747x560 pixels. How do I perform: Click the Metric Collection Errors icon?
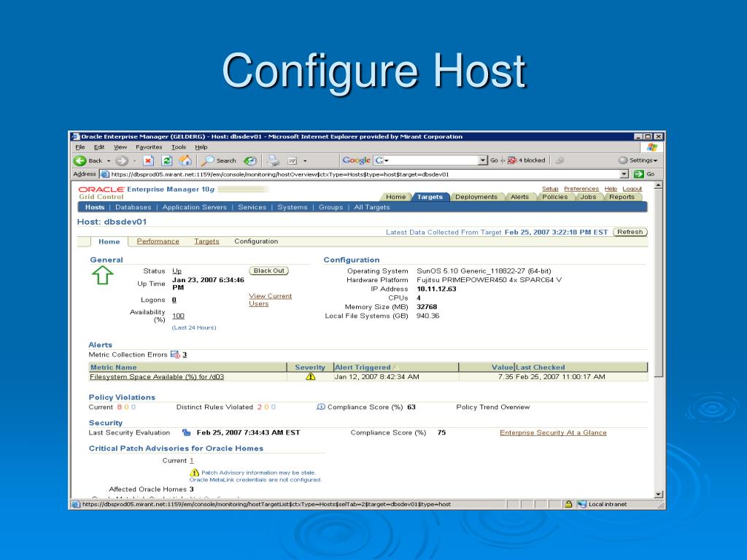(175, 355)
